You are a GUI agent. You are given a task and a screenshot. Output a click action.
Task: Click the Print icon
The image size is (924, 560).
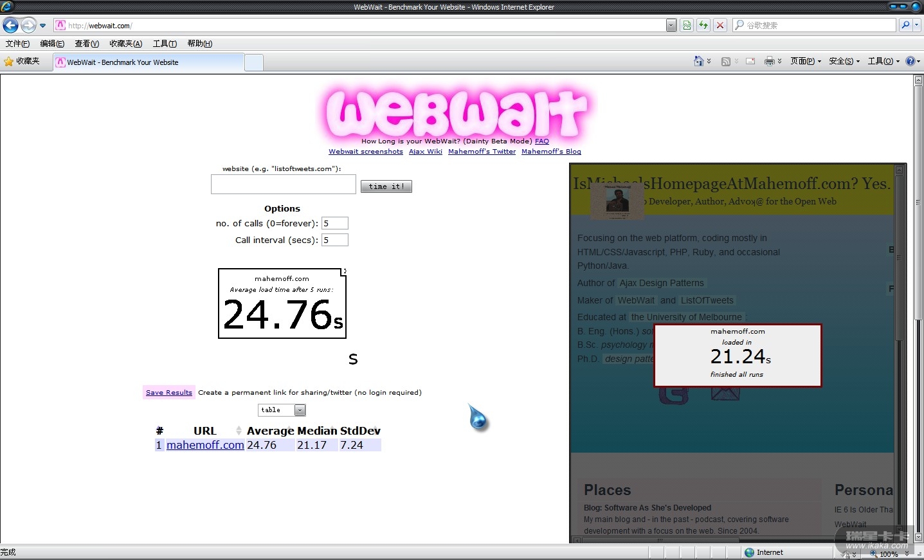tap(769, 62)
